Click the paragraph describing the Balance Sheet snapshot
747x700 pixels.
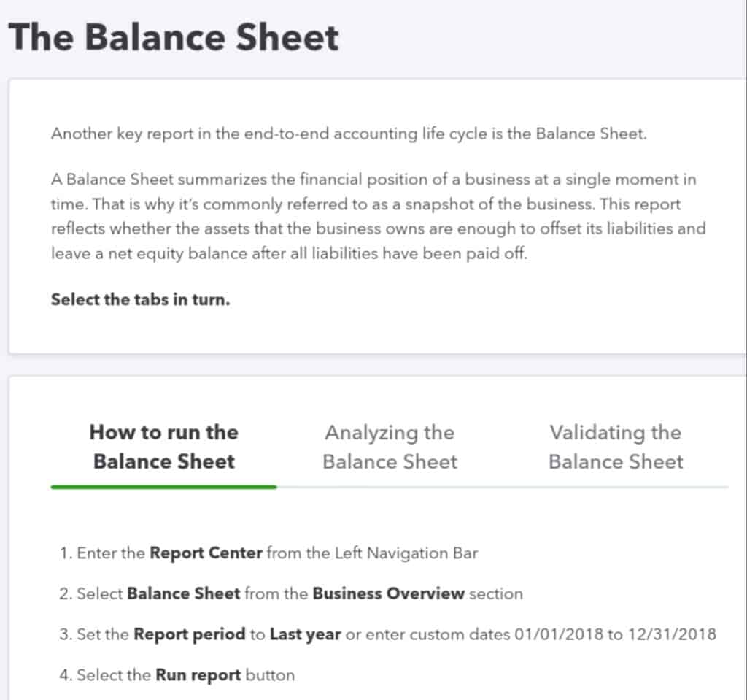(379, 217)
